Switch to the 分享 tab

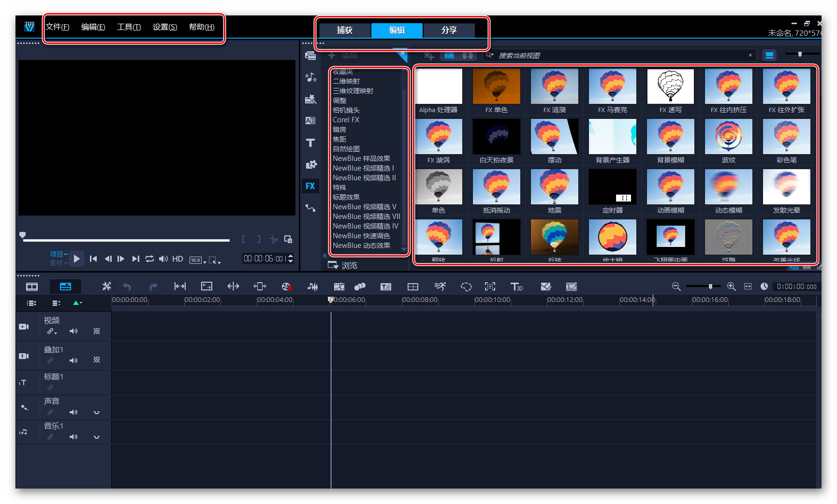449,30
